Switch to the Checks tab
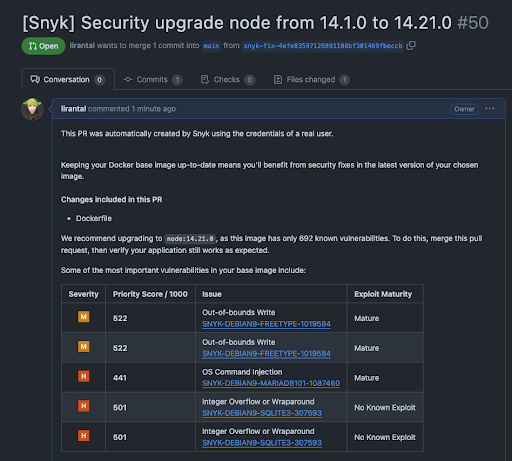The height and width of the screenshot is (461, 512). (228, 80)
